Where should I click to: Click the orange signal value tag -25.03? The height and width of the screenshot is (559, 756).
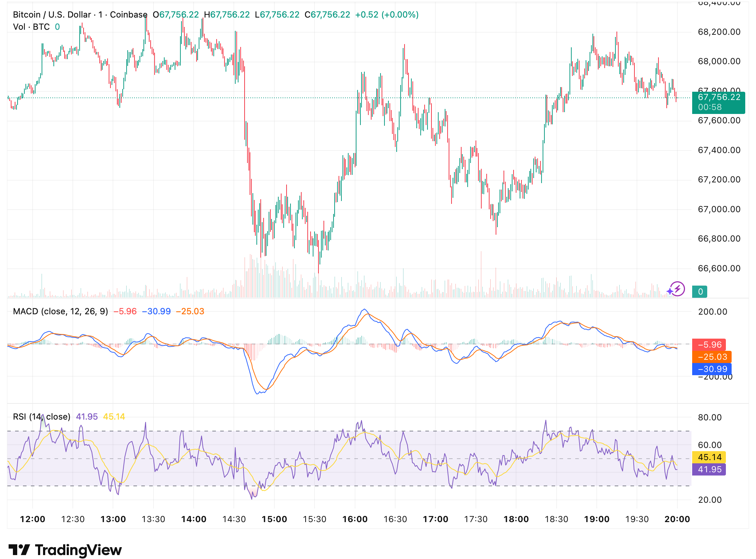coord(712,357)
